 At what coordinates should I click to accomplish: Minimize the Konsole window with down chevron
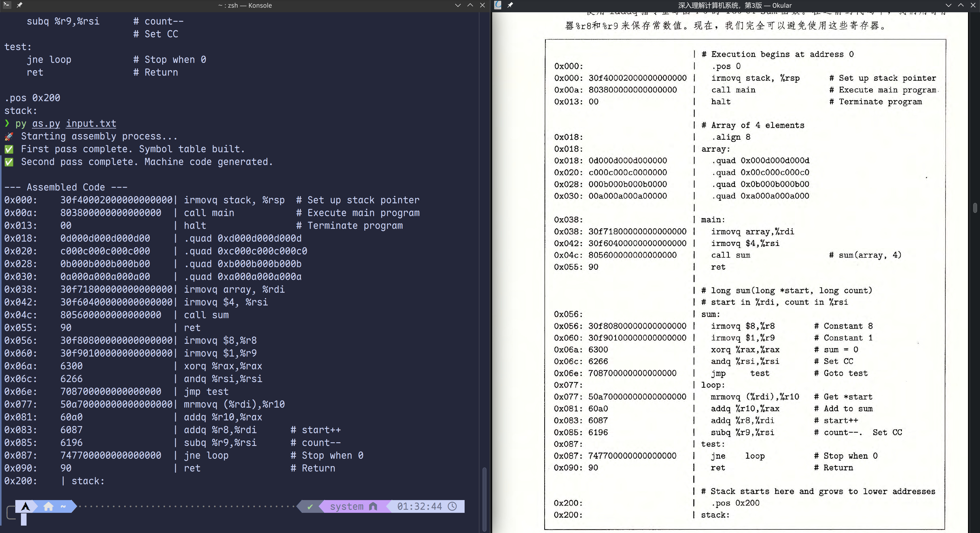pyautogui.click(x=458, y=5)
